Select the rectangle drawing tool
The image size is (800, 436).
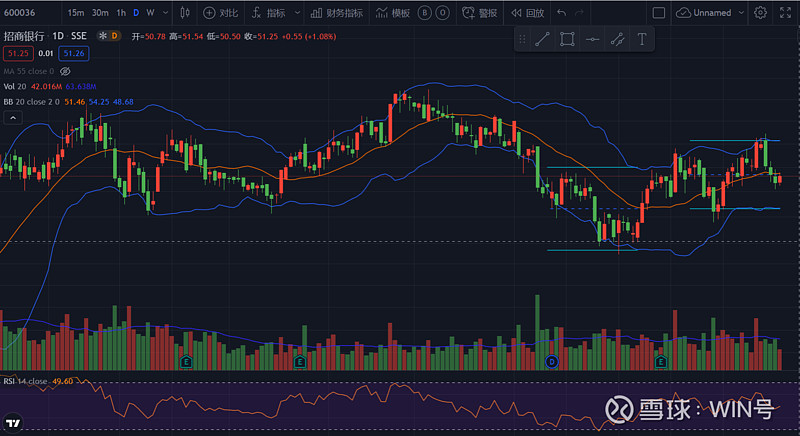(567, 40)
